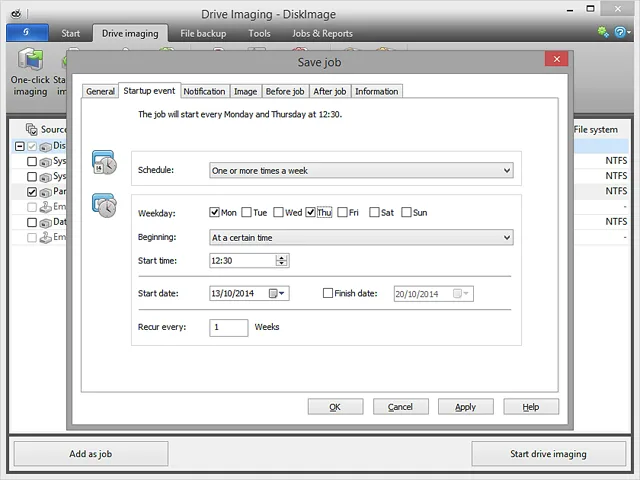Switch to the Notification tab
The image size is (640, 480).
click(x=204, y=91)
